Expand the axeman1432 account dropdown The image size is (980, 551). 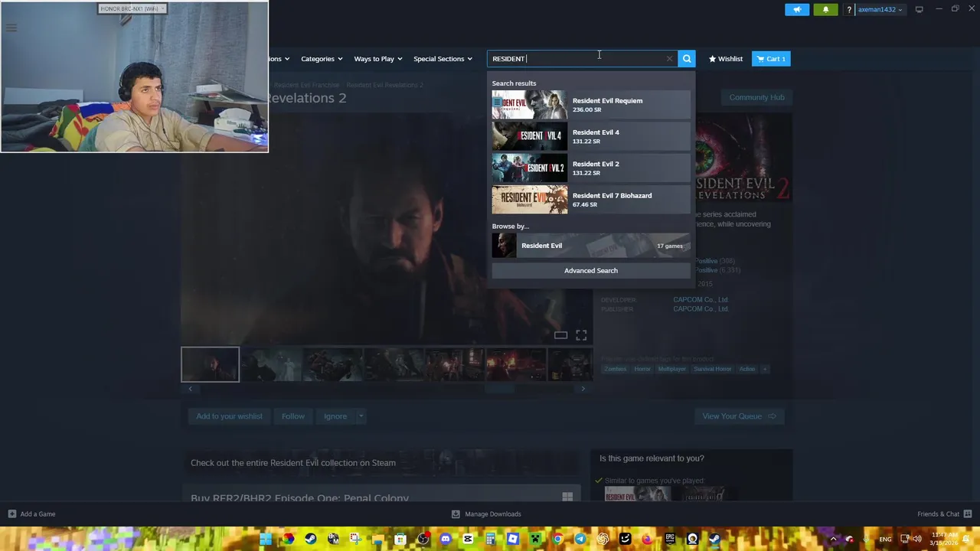[x=880, y=10]
